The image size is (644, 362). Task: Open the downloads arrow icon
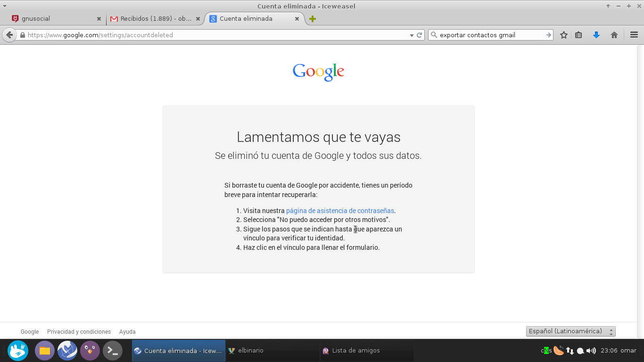pyautogui.click(x=596, y=35)
